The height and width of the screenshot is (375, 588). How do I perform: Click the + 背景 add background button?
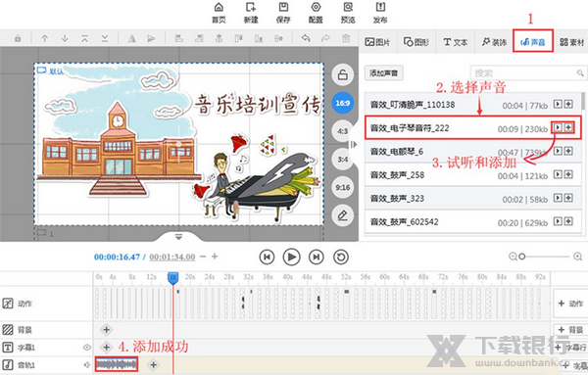570,330
